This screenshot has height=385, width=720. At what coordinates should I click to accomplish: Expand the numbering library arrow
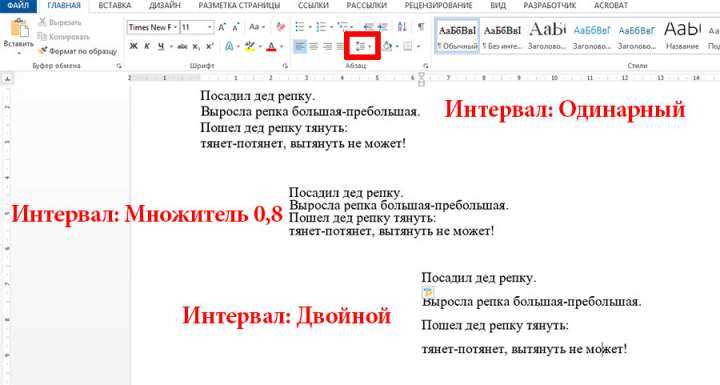[x=331, y=27]
